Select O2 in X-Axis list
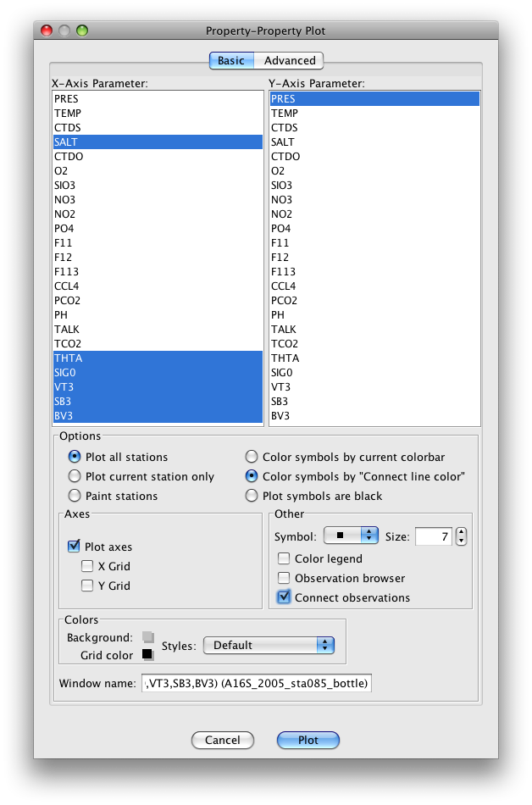The image size is (532, 805). pos(158,170)
